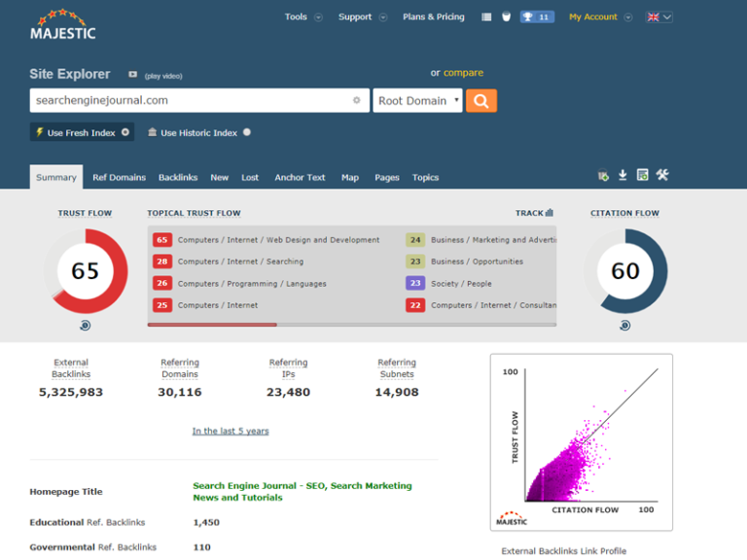The image size is (747, 560).
Task: Select Use Historic Index radio option
Action: (247, 132)
